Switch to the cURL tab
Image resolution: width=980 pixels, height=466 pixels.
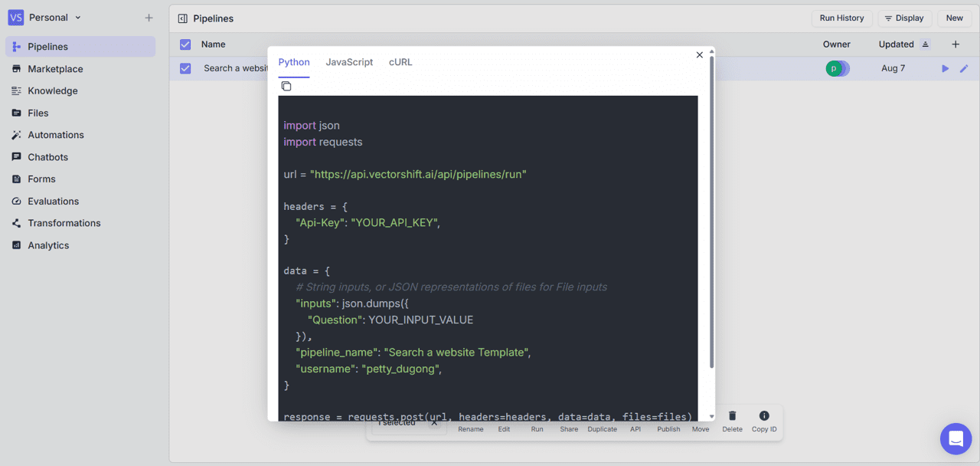click(x=400, y=62)
